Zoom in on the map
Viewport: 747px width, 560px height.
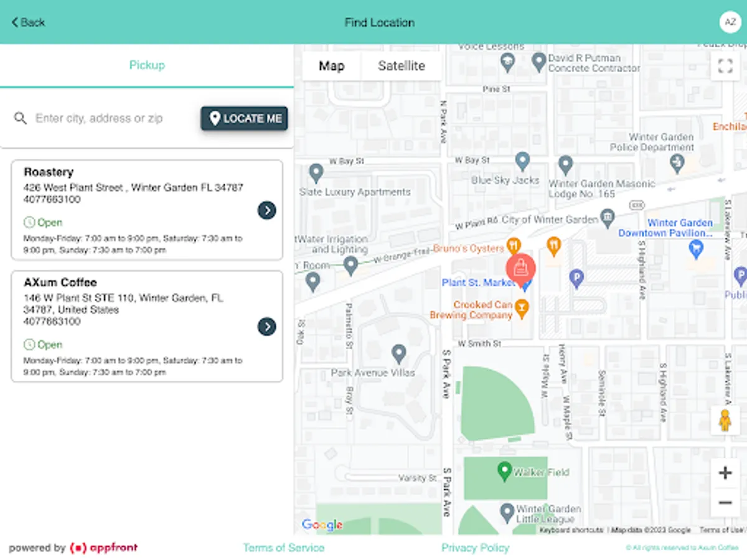pos(725,473)
